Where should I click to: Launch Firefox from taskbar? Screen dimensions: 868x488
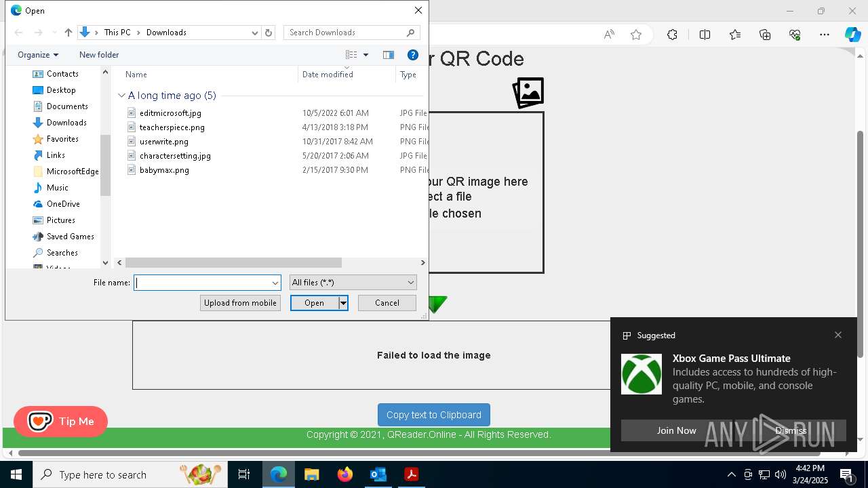point(344,474)
